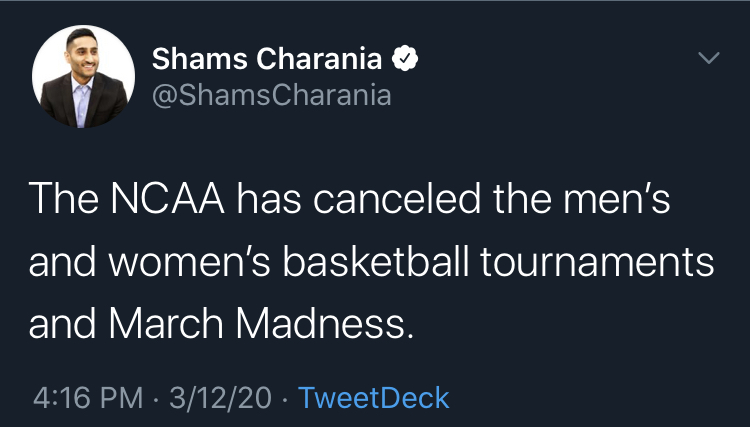Click the word tournaments in the tweet

click(x=597, y=262)
